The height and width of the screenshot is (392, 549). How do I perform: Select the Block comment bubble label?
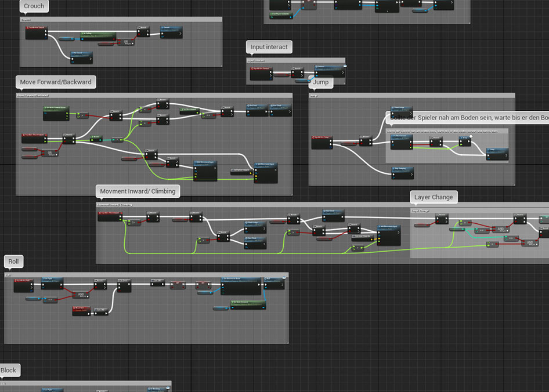point(9,371)
